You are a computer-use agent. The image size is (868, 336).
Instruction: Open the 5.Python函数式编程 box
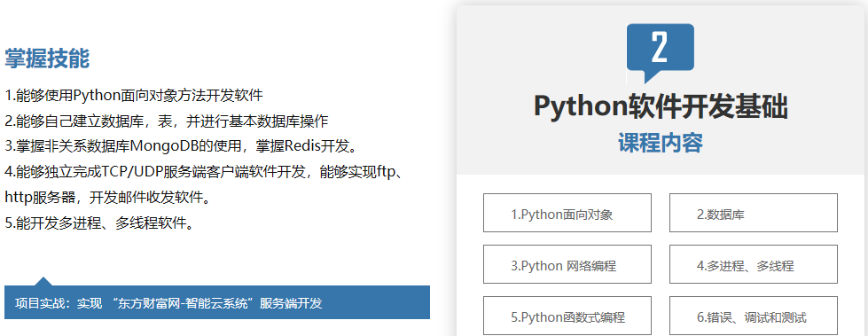(x=567, y=316)
